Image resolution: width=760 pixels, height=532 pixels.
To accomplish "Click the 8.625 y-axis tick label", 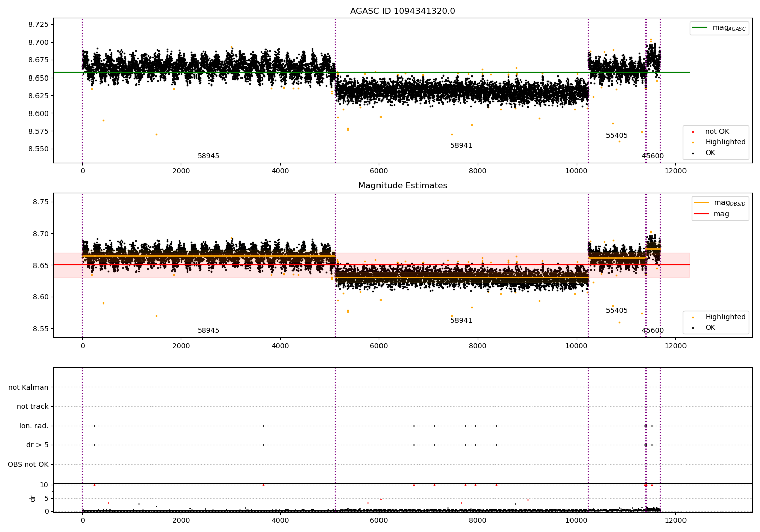I will [x=39, y=96].
